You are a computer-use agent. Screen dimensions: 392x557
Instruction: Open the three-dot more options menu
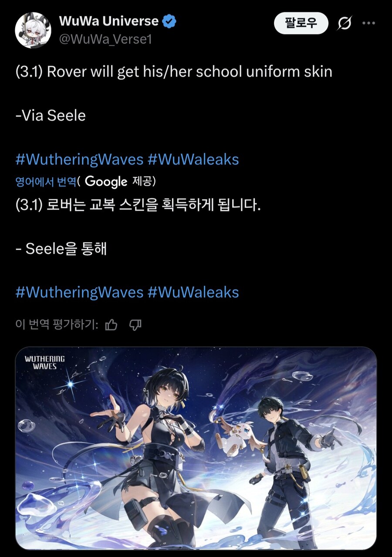(x=368, y=23)
